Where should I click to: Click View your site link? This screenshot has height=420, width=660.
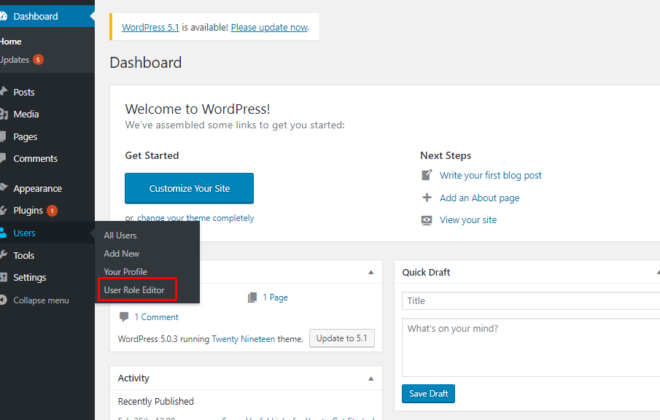[468, 220]
